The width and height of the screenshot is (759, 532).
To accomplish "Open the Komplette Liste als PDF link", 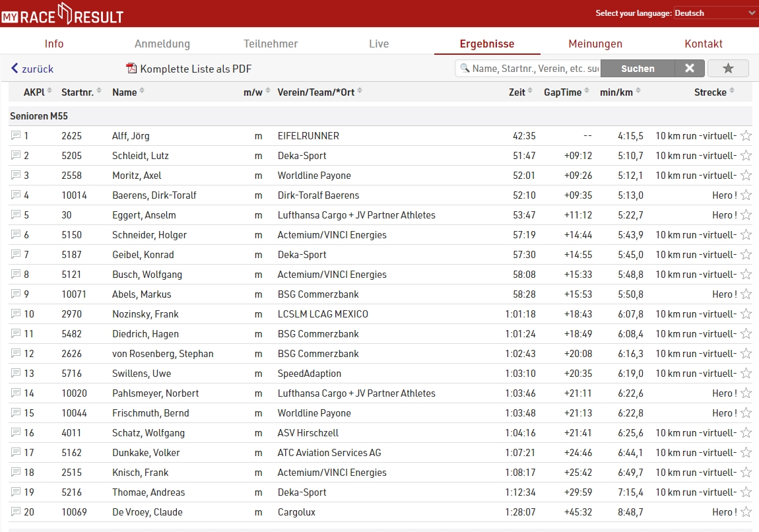I will pyautogui.click(x=195, y=69).
